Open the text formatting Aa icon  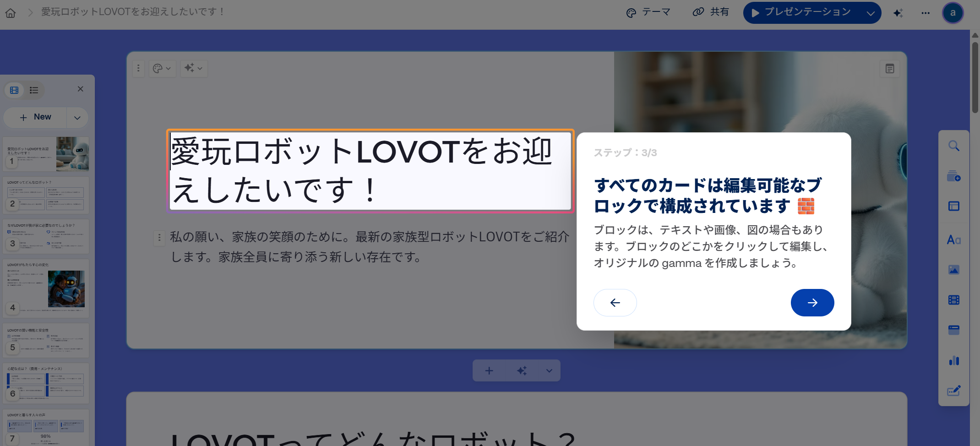click(x=954, y=239)
